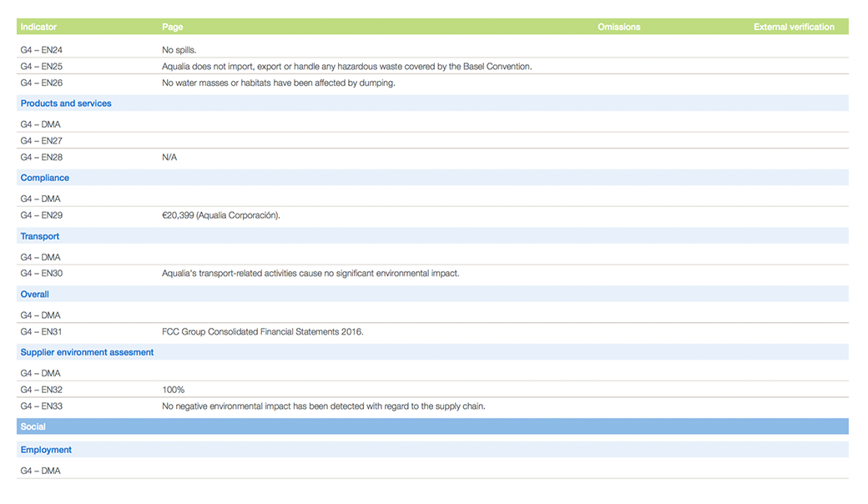Viewport: 868px width, 504px height.
Task: Select the Omissions column header
Action: click(x=618, y=27)
